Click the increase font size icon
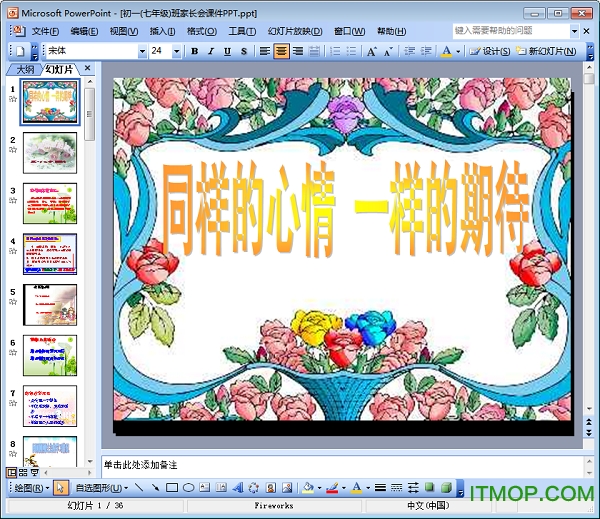 point(373,51)
